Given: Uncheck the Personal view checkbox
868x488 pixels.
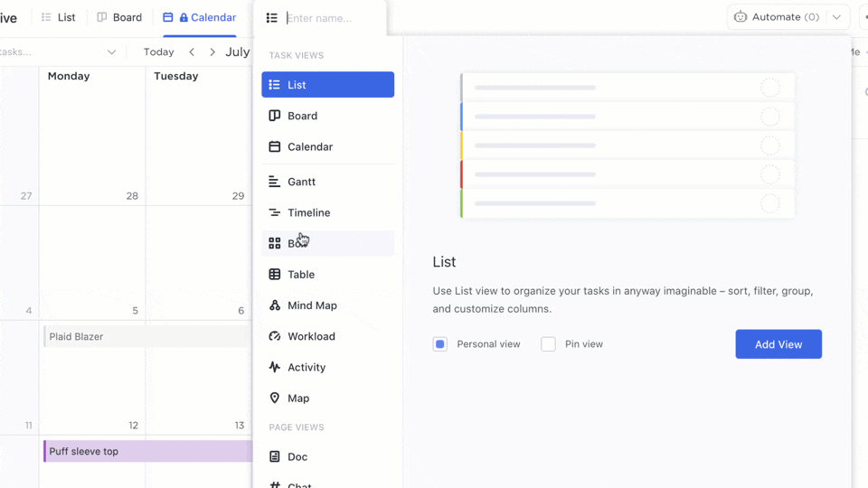Looking at the screenshot, I should pos(440,344).
